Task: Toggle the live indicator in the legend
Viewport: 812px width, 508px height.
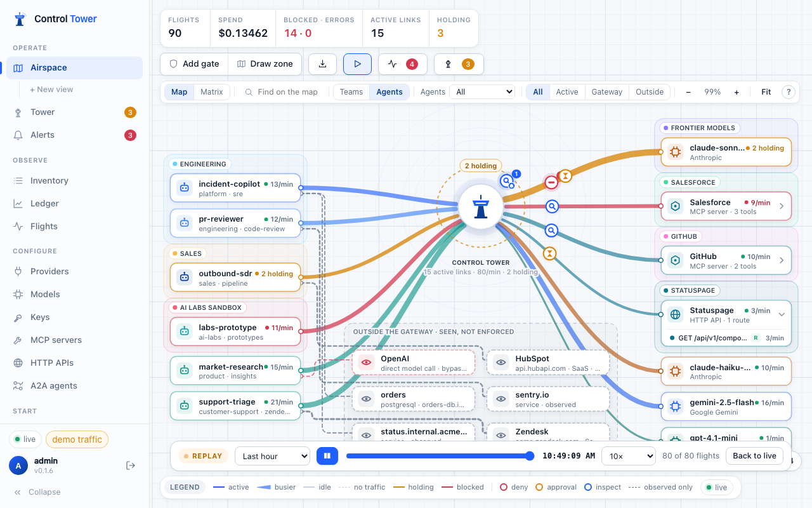Action: [717, 488]
